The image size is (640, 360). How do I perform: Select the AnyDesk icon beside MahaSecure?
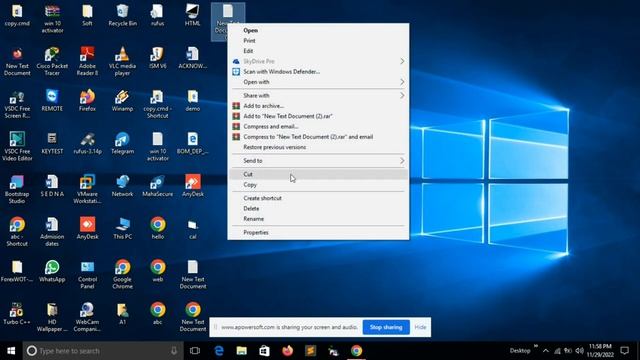click(193, 186)
